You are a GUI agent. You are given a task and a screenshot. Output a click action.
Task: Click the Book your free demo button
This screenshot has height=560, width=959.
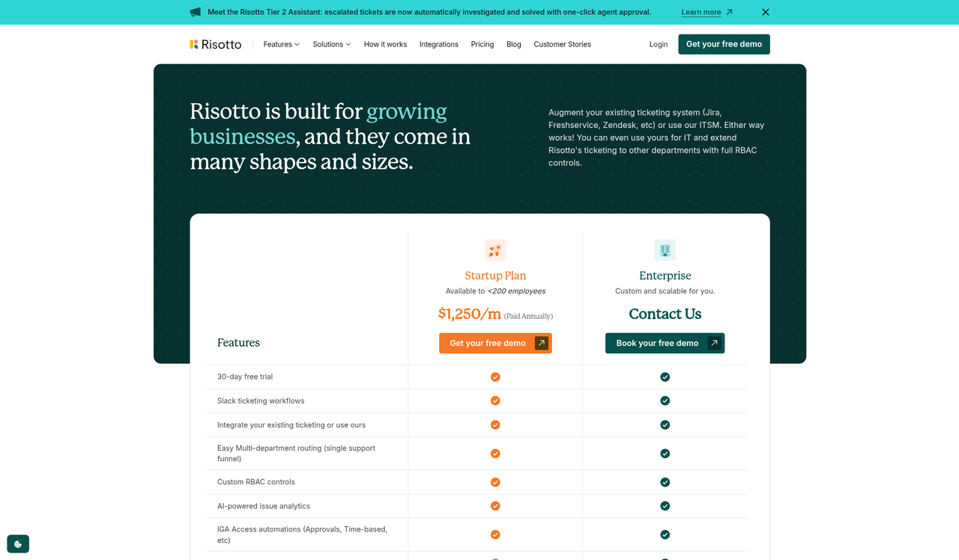click(665, 343)
